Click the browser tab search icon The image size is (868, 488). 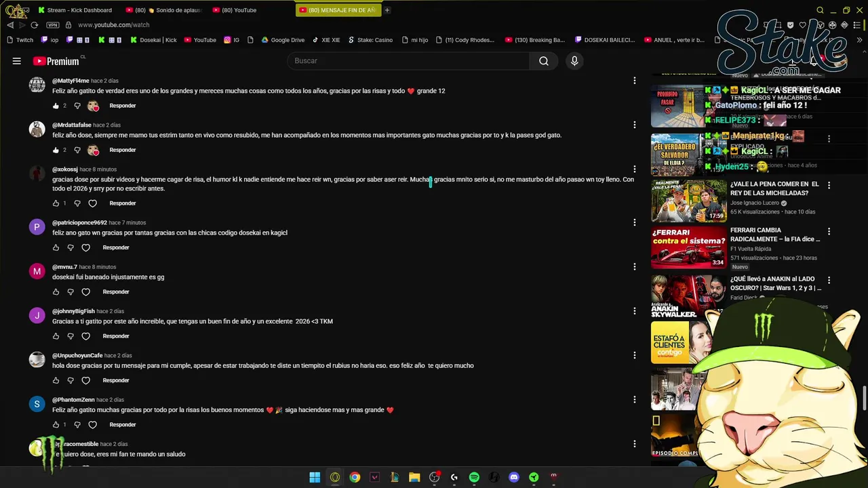click(820, 10)
